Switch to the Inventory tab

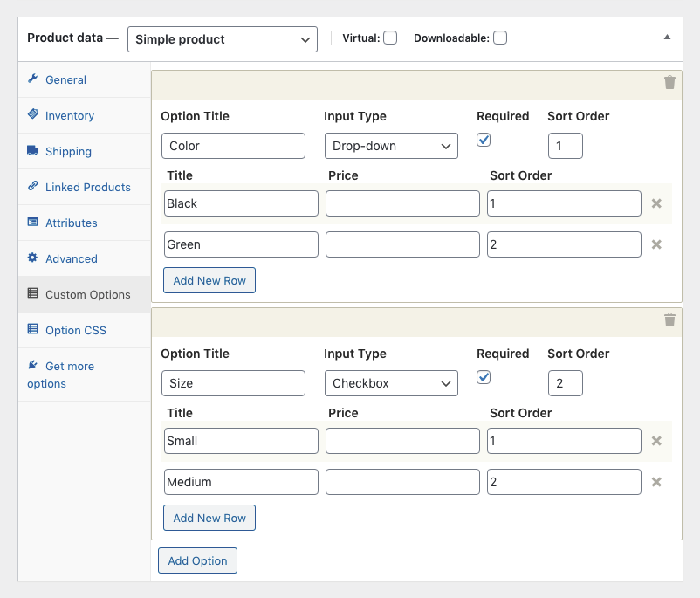point(70,115)
